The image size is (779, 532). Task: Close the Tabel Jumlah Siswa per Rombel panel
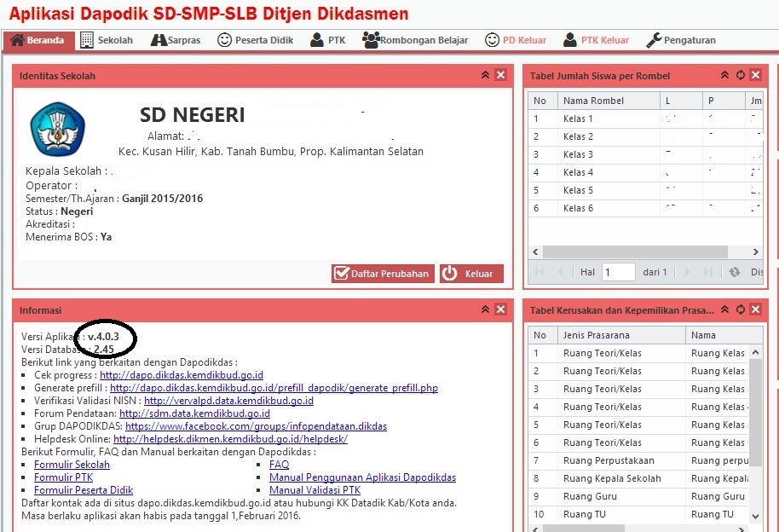pyautogui.click(x=756, y=75)
